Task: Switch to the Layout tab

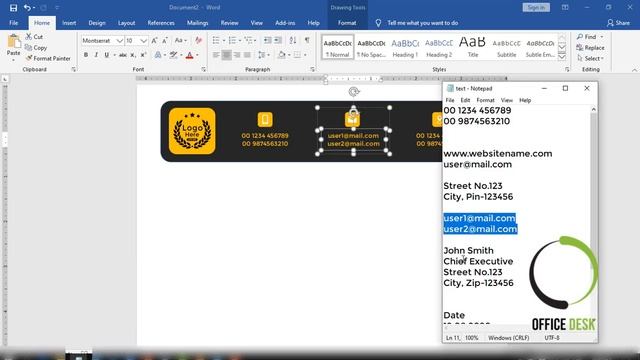Action: (127, 23)
